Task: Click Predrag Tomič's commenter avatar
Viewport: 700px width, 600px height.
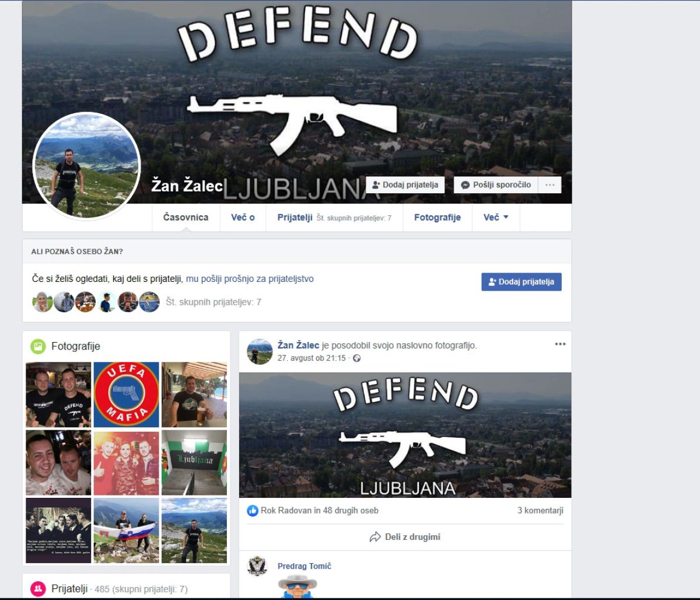Action: (258, 567)
